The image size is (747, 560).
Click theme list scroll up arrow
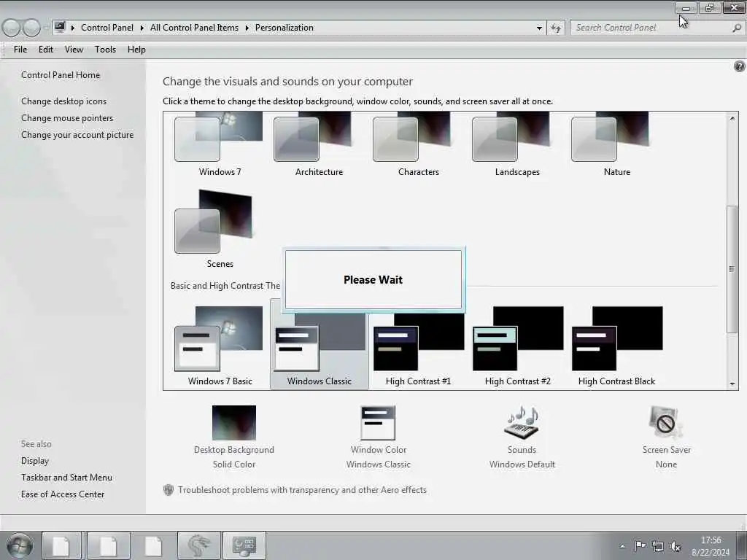pyautogui.click(x=732, y=118)
